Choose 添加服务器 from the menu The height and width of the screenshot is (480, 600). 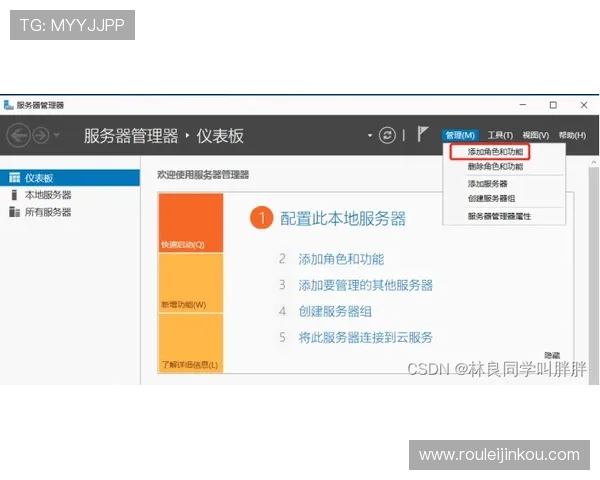tap(487, 184)
